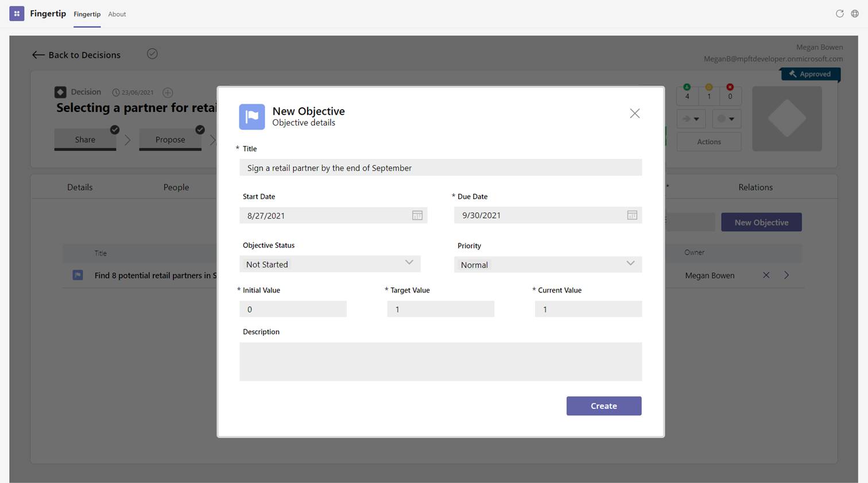Open the Due Date calendar picker
868x483 pixels.
(x=632, y=215)
